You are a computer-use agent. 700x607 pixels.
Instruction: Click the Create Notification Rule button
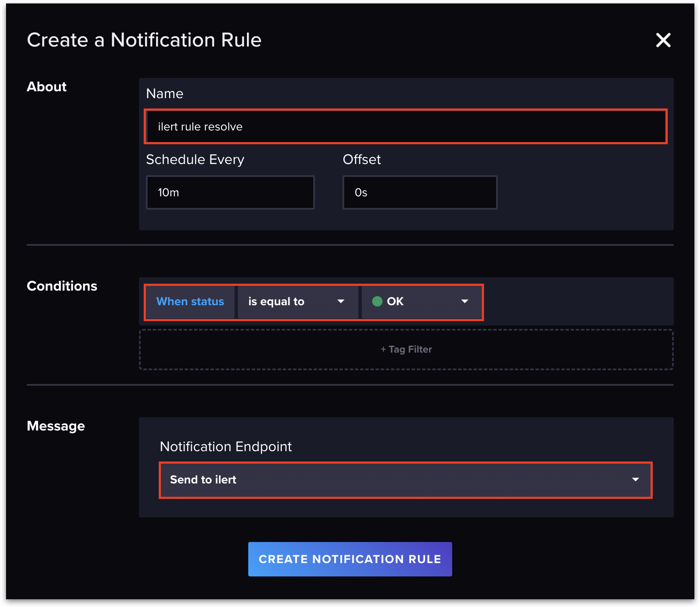pos(350,559)
